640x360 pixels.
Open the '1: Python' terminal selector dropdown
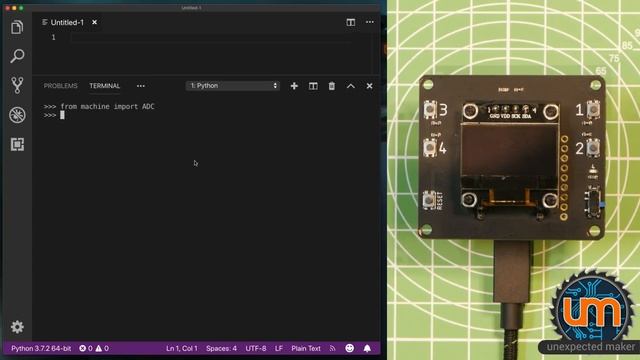[233, 86]
